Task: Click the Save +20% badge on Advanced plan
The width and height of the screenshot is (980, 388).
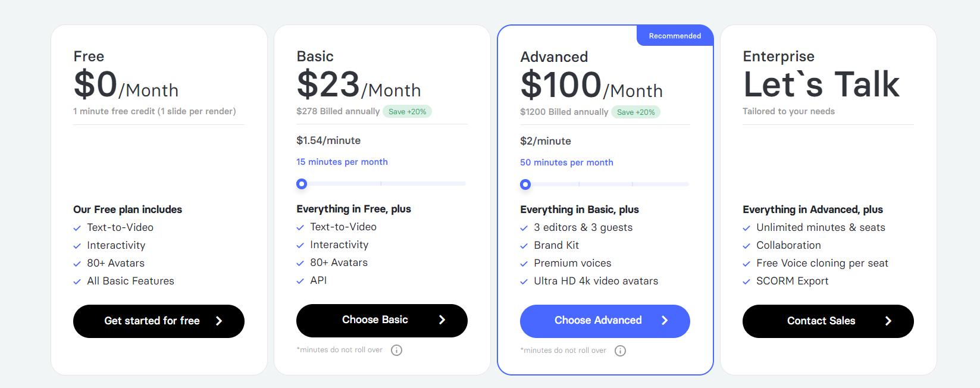Action: (635, 112)
